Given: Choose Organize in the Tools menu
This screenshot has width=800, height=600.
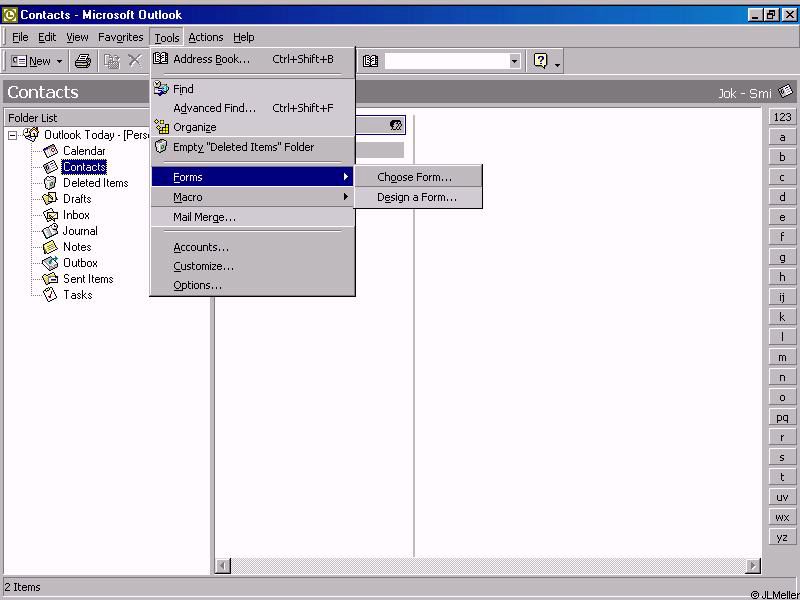Looking at the screenshot, I should [253, 127].
